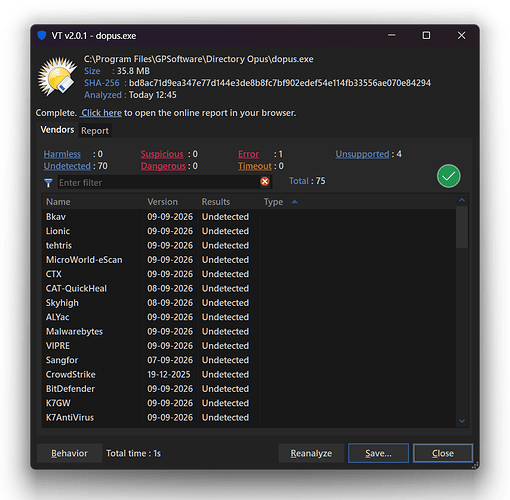510x500 pixels.
Task: Filter by Unsupported results
Action: (x=362, y=154)
